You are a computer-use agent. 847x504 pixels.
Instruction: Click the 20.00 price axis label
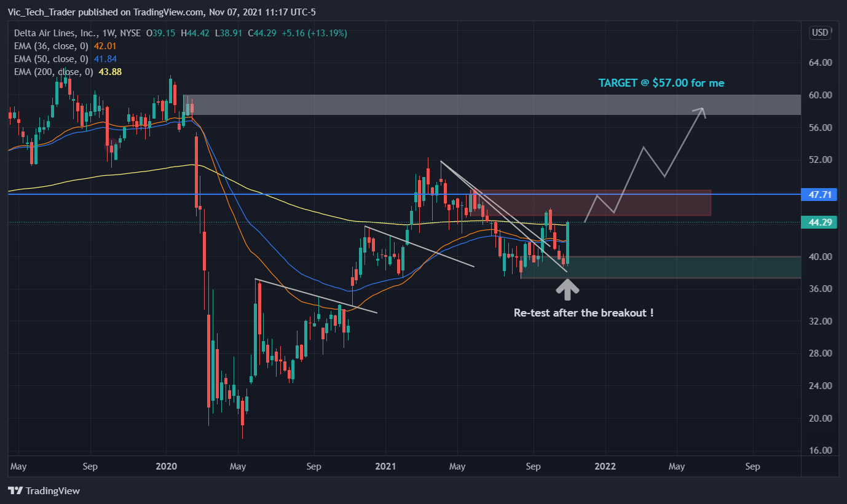(x=822, y=419)
